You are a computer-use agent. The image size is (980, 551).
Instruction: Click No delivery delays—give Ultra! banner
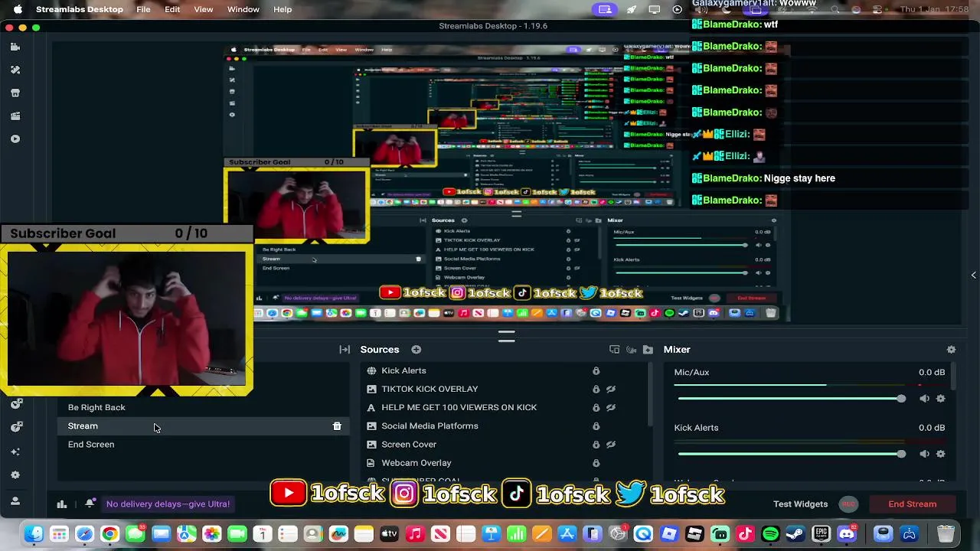coord(168,504)
